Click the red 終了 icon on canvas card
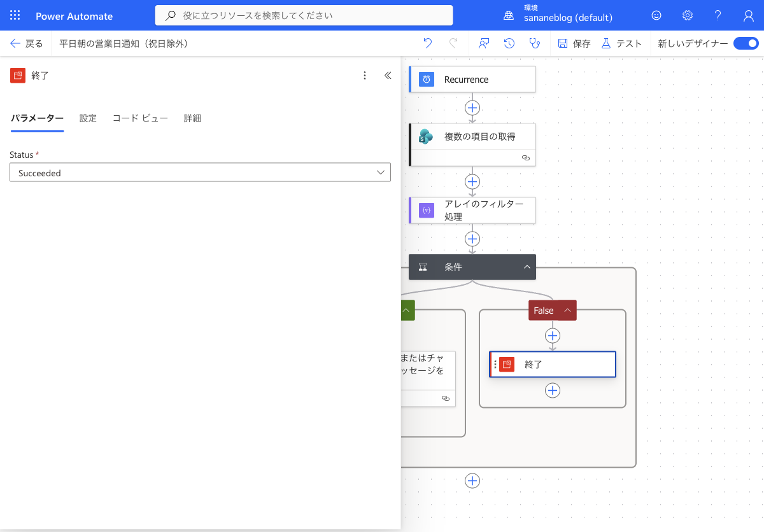This screenshot has width=764, height=532. coord(507,365)
